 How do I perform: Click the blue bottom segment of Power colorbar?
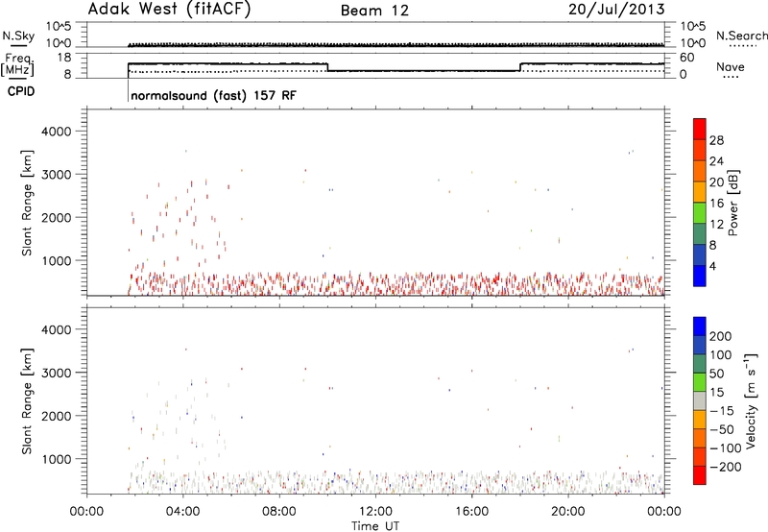click(x=700, y=276)
